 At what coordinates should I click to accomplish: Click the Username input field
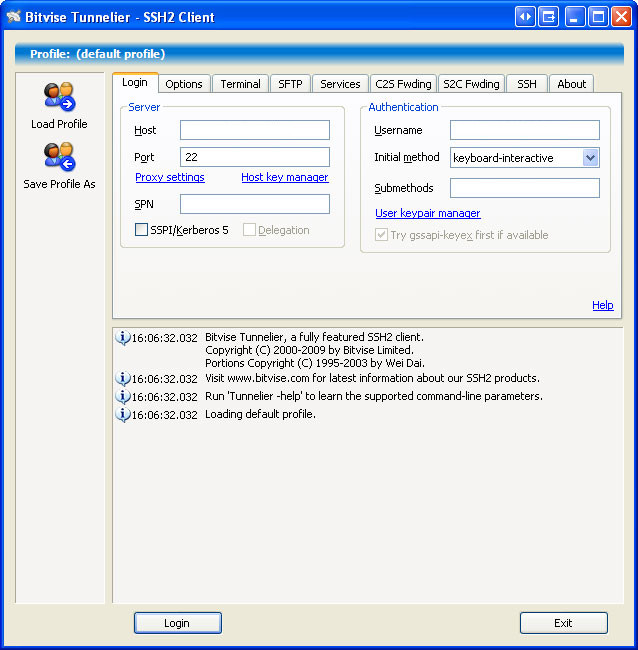525,130
